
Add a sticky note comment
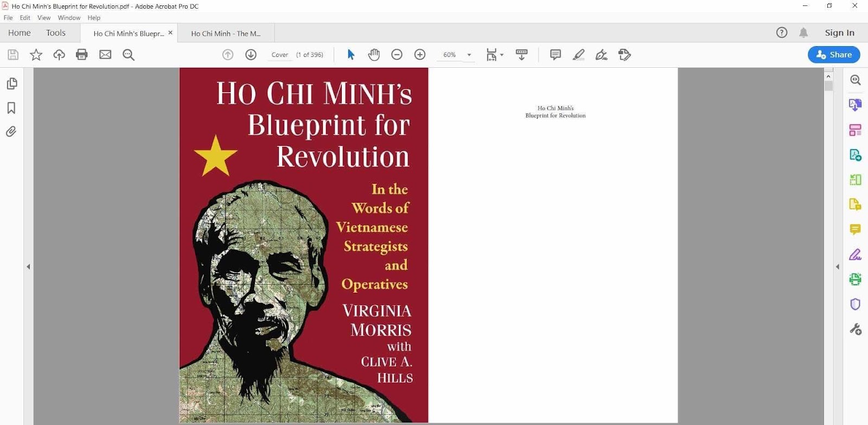coord(556,55)
